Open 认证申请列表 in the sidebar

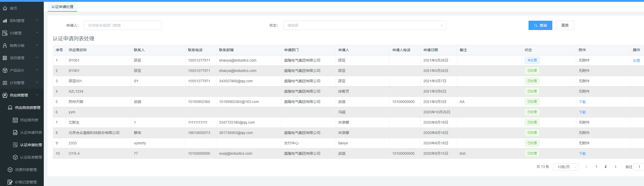(31, 132)
